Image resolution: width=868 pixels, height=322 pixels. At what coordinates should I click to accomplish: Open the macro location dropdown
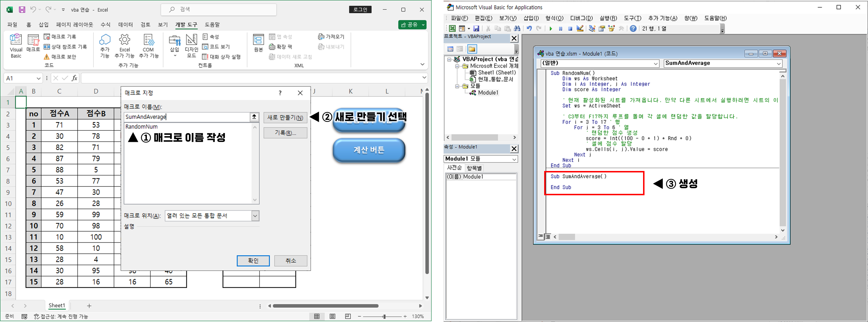[255, 216]
